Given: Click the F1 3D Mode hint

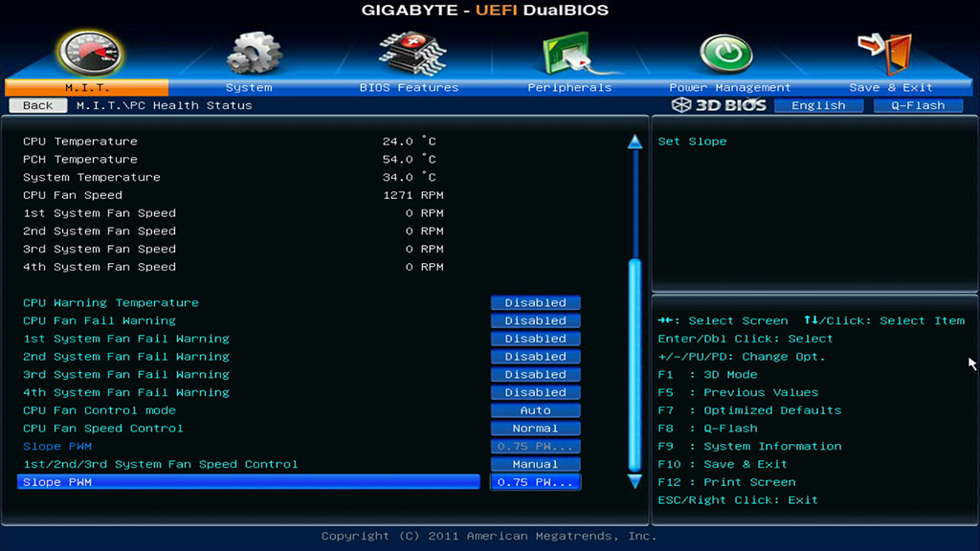Looking at the screenshot, I should pos(707,374).
